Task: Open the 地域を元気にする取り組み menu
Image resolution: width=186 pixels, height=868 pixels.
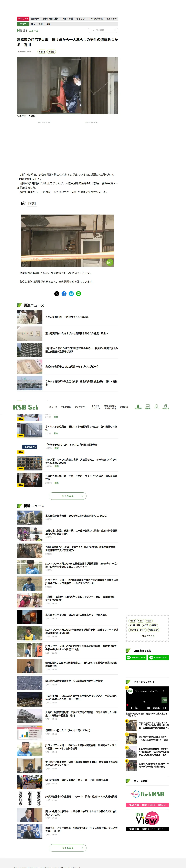Action: tap(110, 407)
